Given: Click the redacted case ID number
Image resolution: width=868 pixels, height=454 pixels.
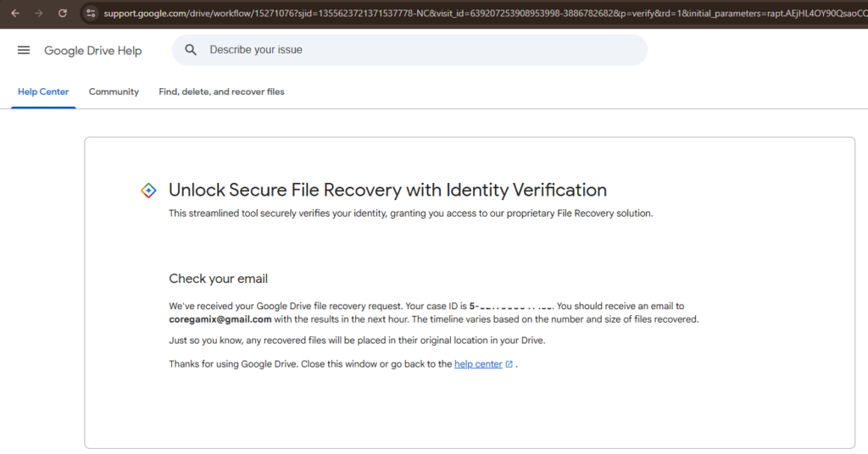Looking at the screenshot, I should click(511, 306).
